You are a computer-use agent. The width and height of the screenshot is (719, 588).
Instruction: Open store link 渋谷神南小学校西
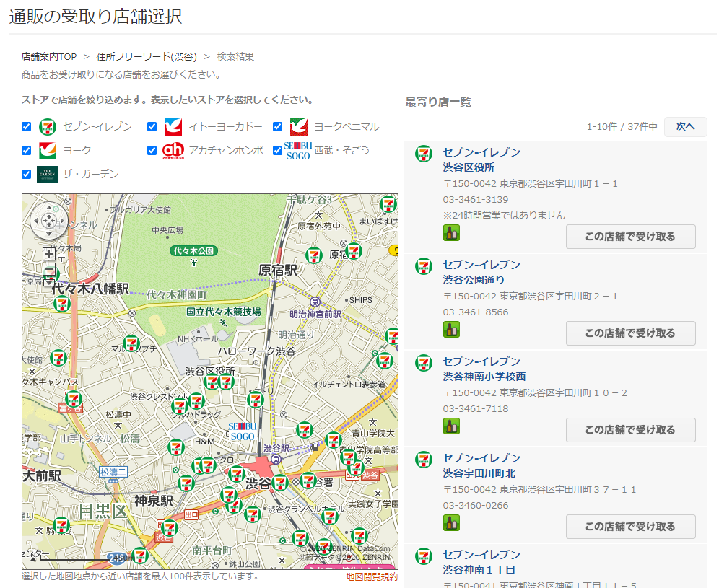coord(484,377)
